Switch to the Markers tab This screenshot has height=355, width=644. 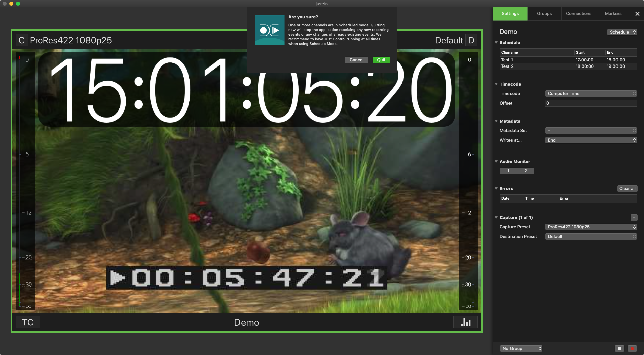pyautogui.click(x=613, y=14)
